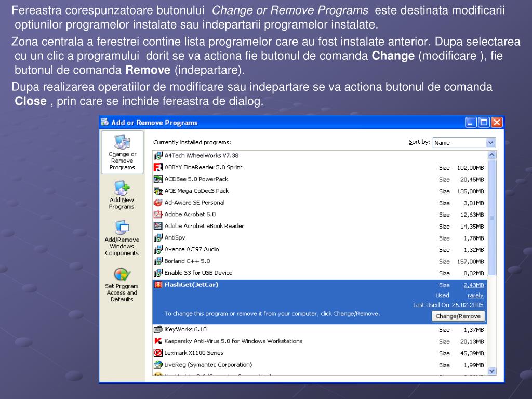The image size is (532, 399).
Task: Click the Adobe Acrobat 5.0 icon
Action: coord(158,215)
